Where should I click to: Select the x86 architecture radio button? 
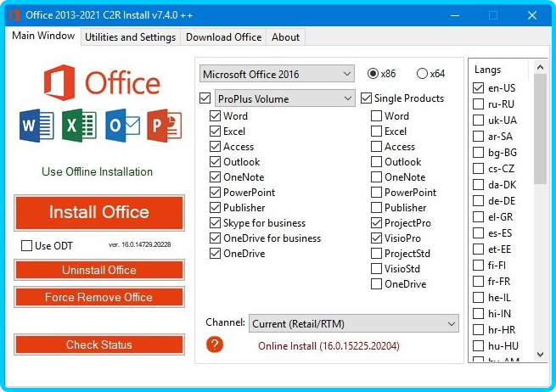point(373,73)
